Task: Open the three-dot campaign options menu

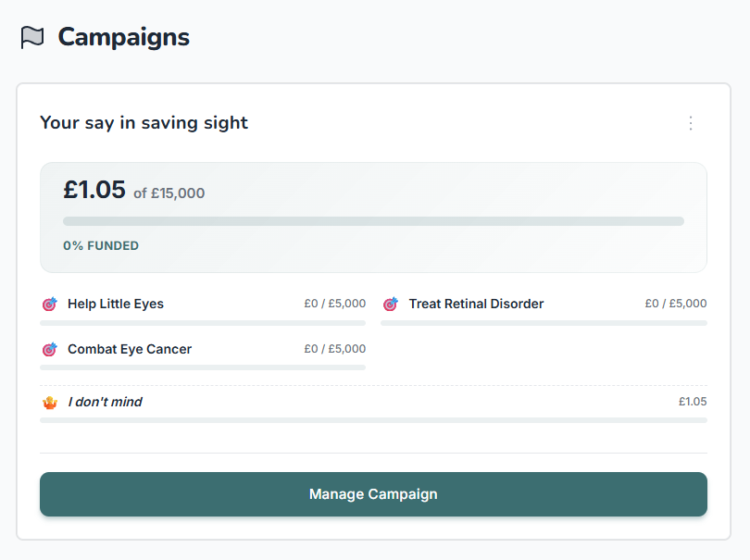Action: tap(690, 123)
